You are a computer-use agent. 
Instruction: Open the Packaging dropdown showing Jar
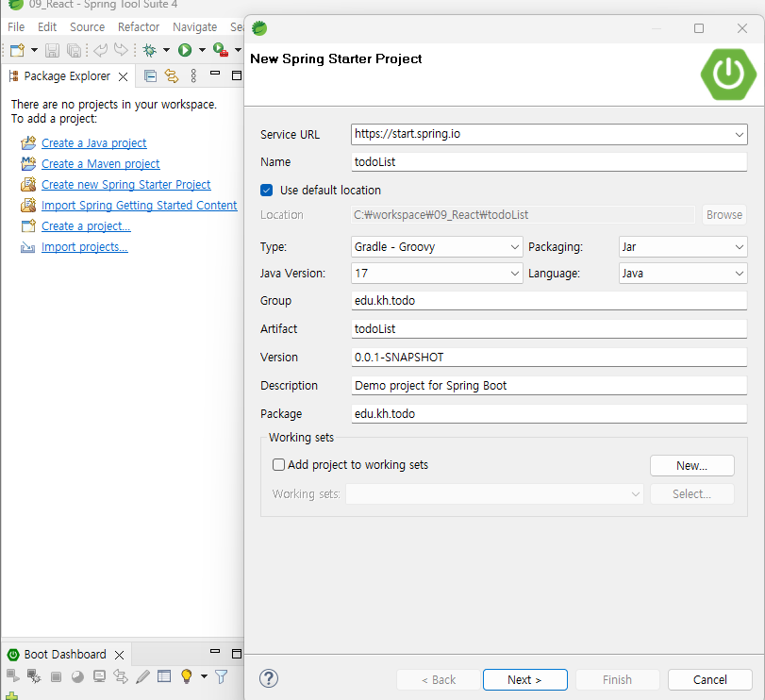(x=683, y=247)
